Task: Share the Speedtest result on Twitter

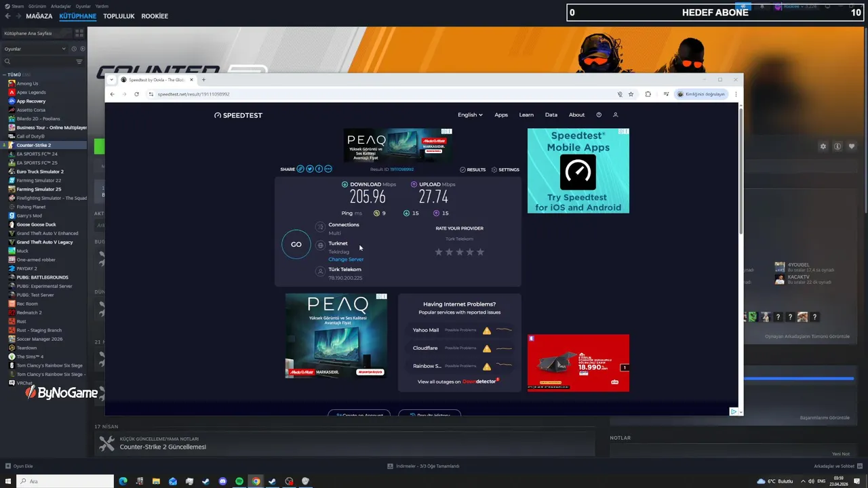Action: coord(310,169)
